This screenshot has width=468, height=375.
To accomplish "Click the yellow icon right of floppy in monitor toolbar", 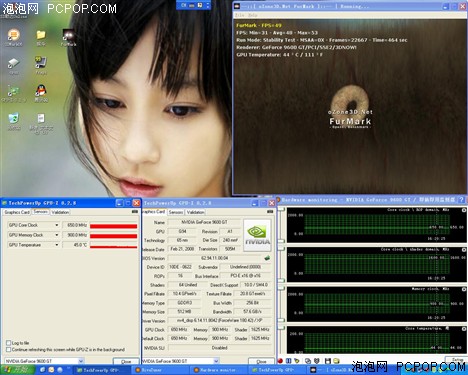I will [337, 361].
